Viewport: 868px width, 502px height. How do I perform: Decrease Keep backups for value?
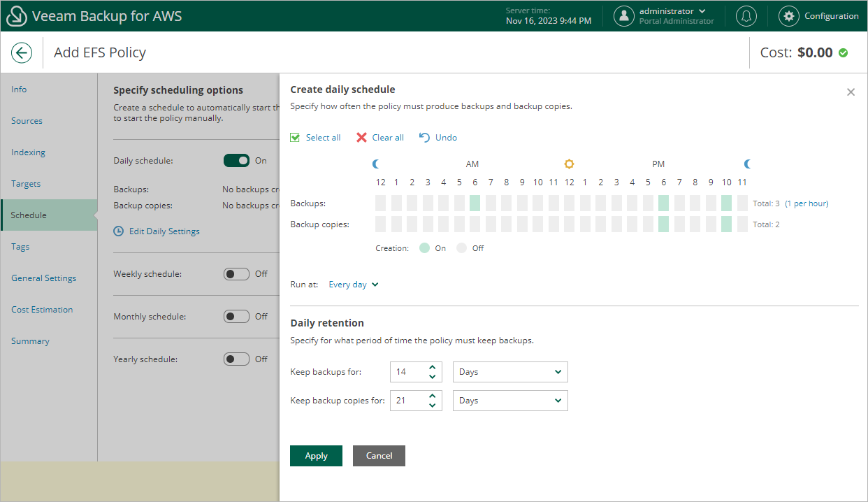[432, 377]
